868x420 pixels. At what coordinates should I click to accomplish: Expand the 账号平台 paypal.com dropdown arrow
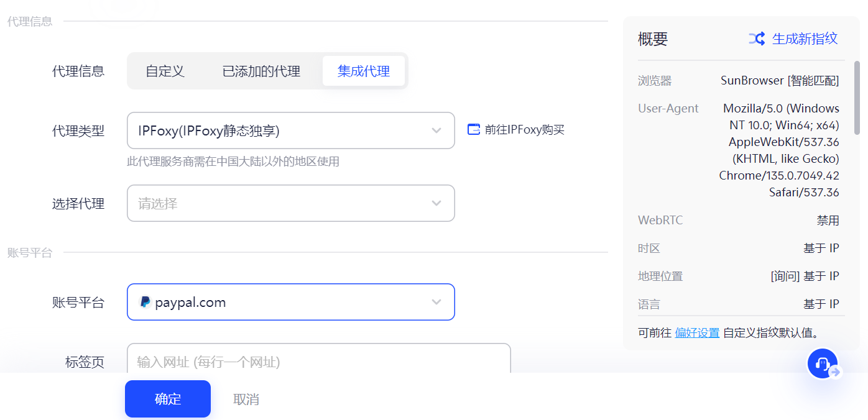click(436, 302)
